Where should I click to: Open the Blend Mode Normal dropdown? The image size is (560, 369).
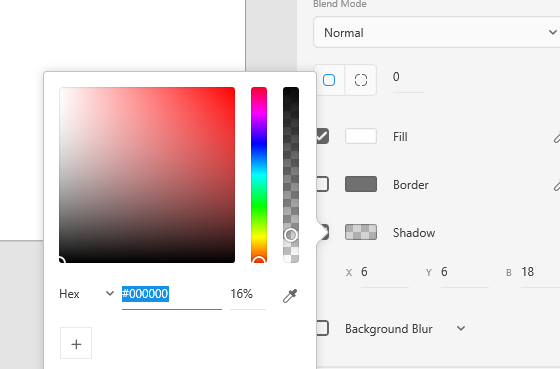436,33
